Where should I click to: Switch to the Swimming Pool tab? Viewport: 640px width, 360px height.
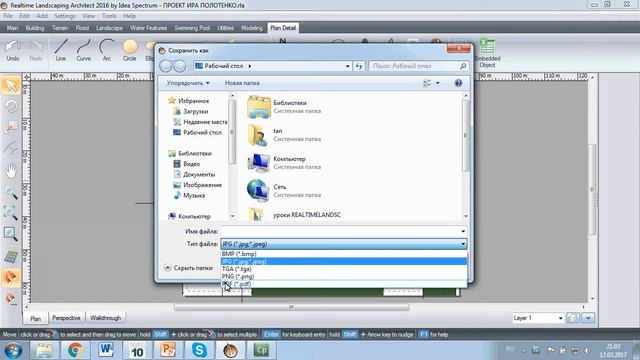point(192,28)
